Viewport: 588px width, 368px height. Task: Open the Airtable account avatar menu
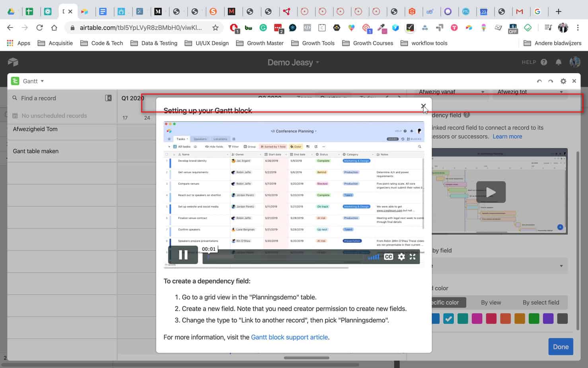coord(575,62)
